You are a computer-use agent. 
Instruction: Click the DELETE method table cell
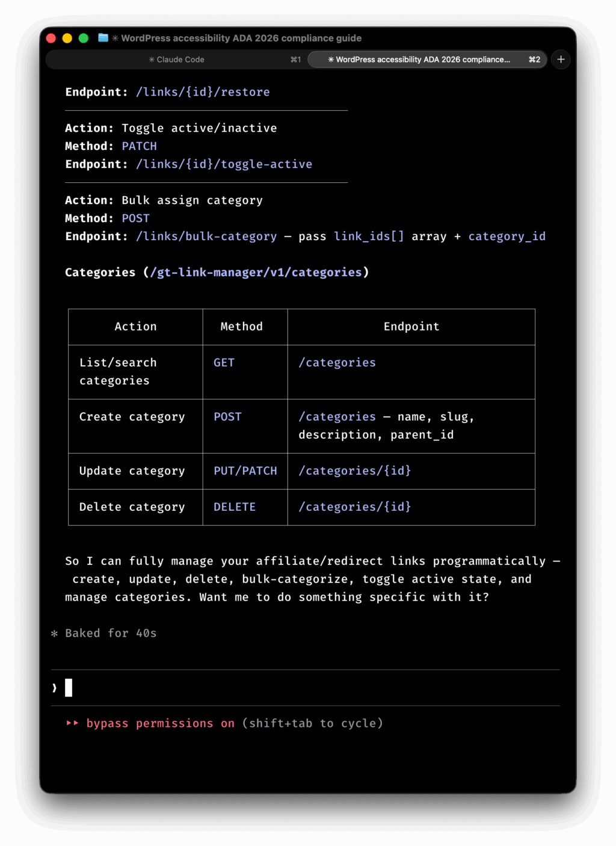tap(235, 507)
